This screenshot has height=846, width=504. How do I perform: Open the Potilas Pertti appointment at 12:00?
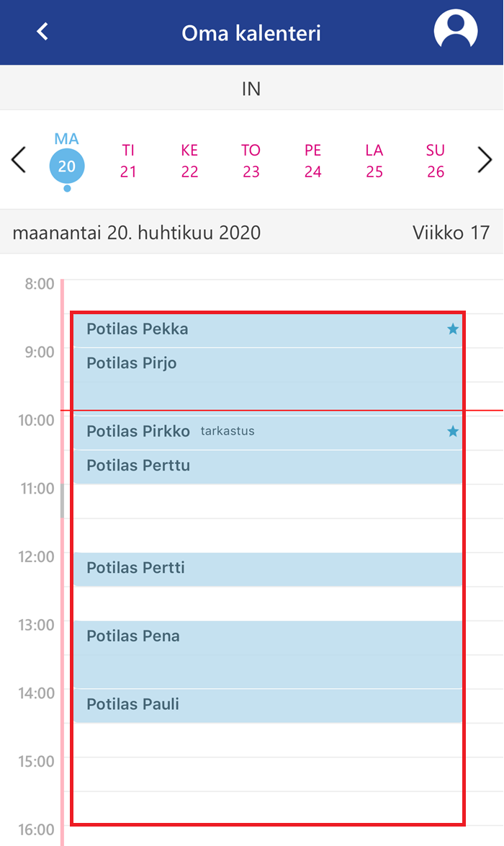268,569
